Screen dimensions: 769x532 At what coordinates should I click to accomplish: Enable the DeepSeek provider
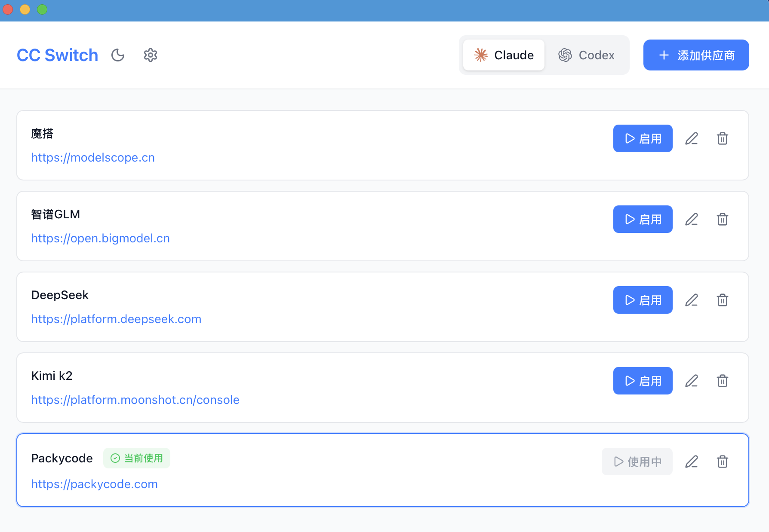pos(643,300)
